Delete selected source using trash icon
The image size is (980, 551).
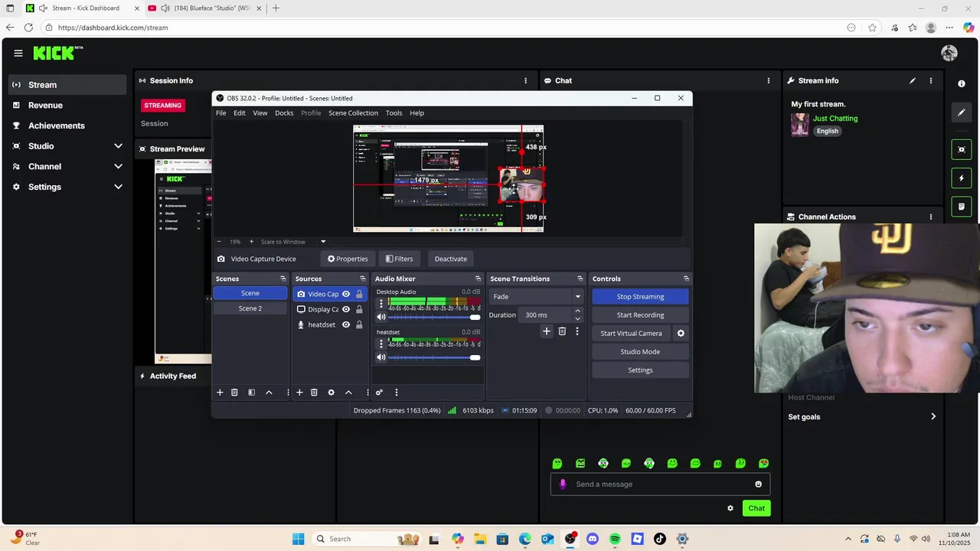click(314, 393)
